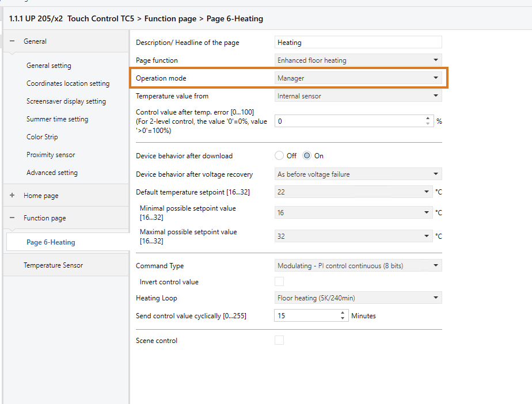Click the Description headline text field
This screenshot has width=532, height=404.
(x=358, y=42)
